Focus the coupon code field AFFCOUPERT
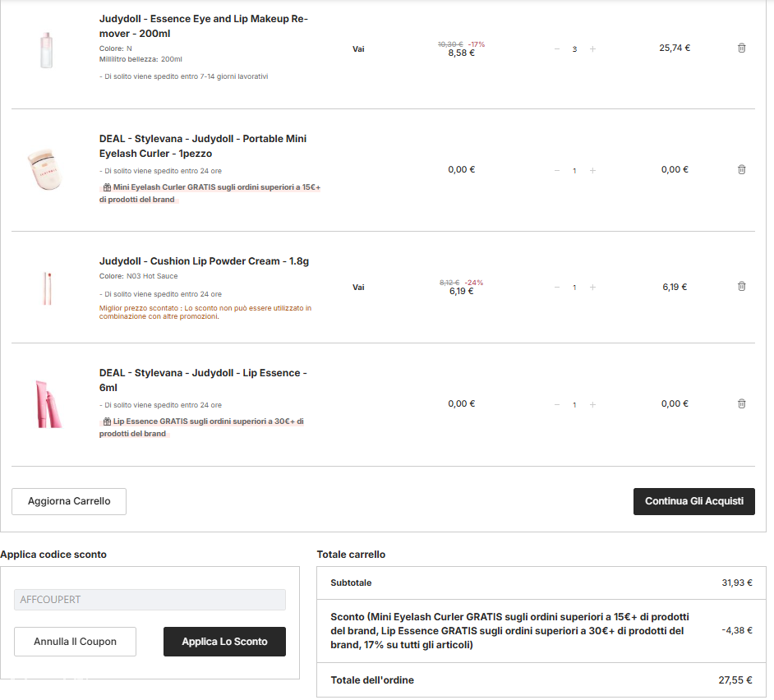 (150, 600)
